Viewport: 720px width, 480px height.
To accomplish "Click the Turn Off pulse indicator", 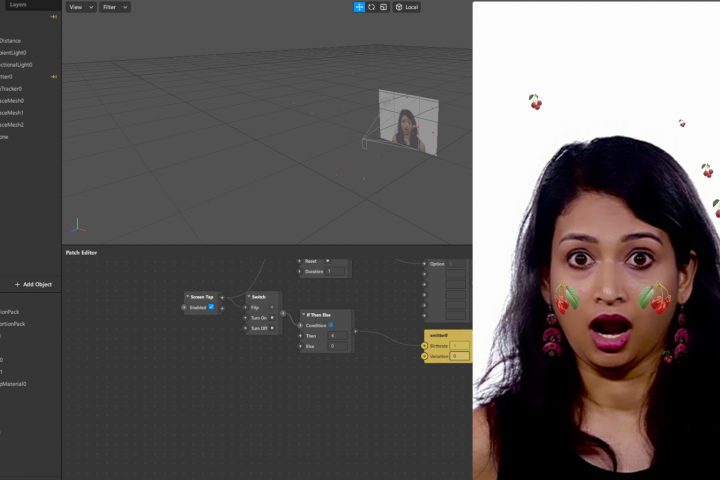I will [272, 328].
